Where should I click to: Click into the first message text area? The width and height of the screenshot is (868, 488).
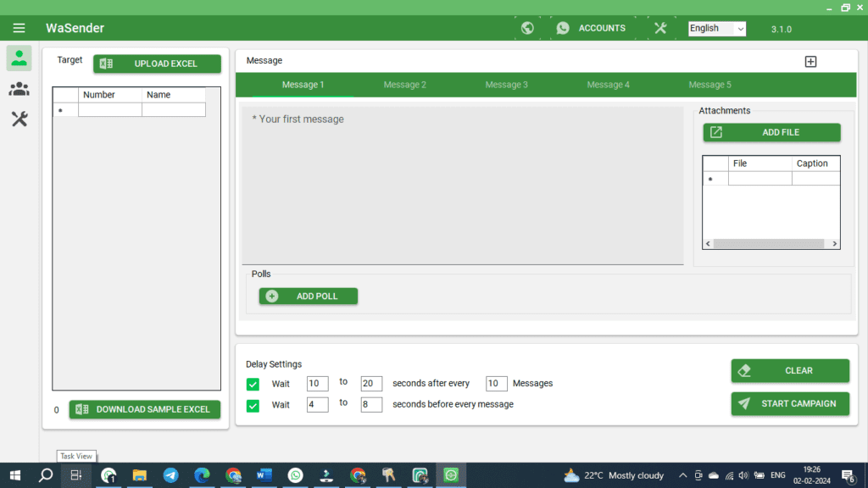[x=463, y=186]
